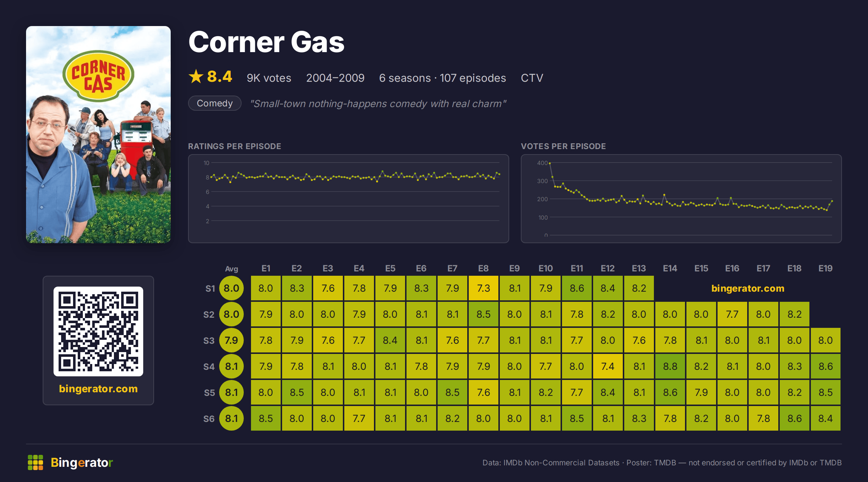This screenshot has width=868, height=482.
Task: Click the Ratings Per Episode chart
Action: [349, 199]
